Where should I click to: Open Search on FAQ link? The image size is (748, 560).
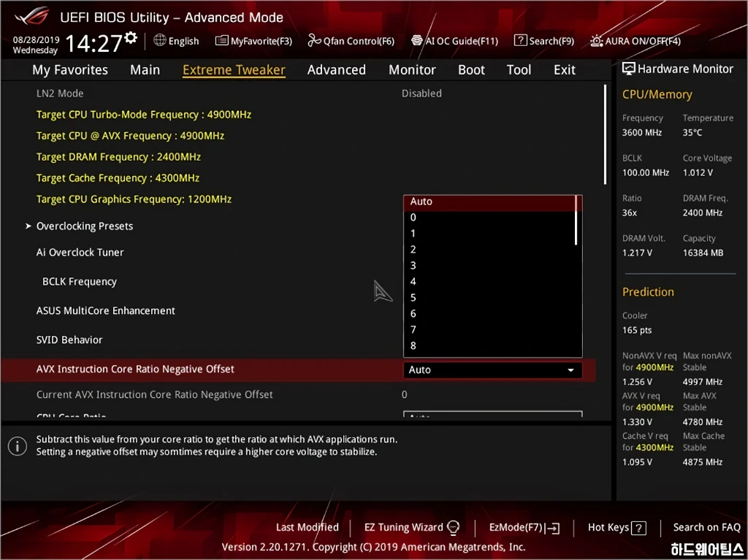point(706,527)
